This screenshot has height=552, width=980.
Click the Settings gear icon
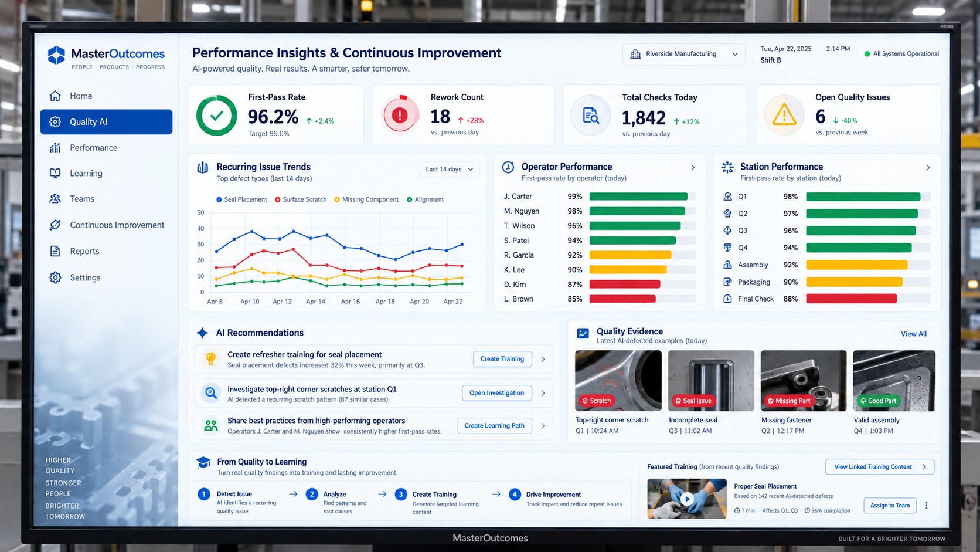pos(55,277)
